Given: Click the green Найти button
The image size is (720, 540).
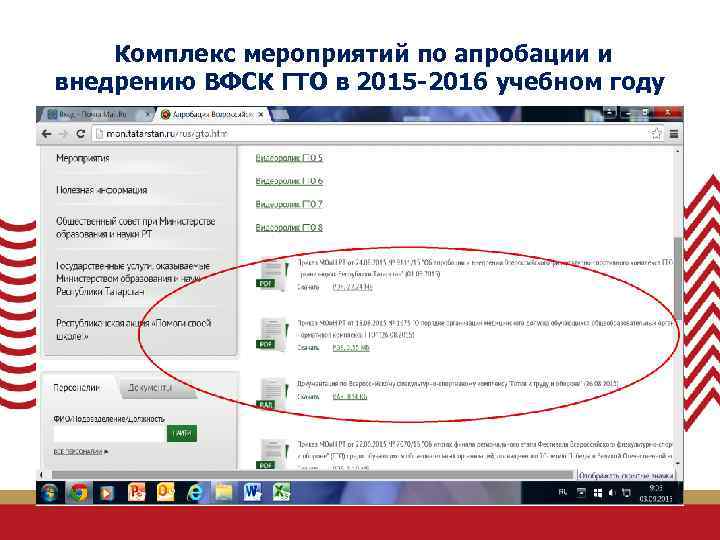Looking at the screenshot, I should [182, 433].
